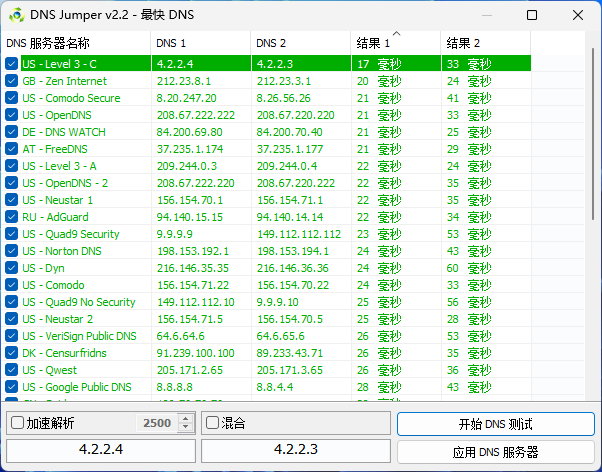The image size is (602, 472).
Task: Select the US - Qwest row
Action: tap(268, 370)
